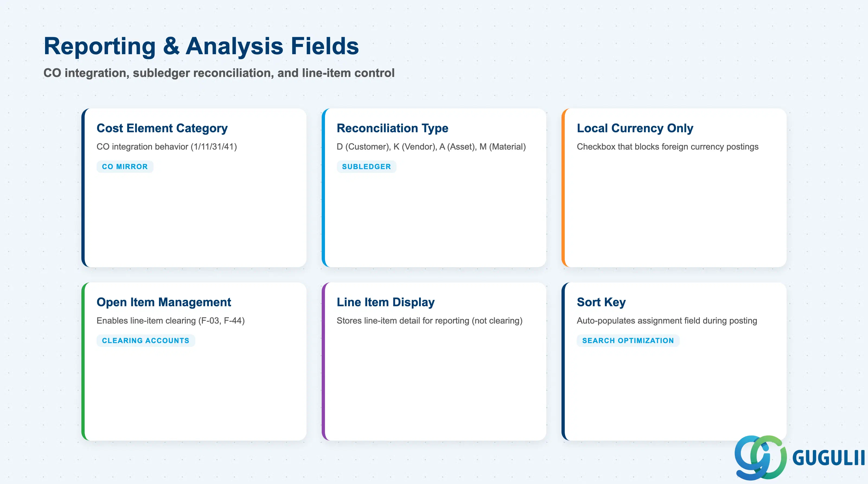
Task: Click the Open Item Management heading
Action: pos(164,302)
